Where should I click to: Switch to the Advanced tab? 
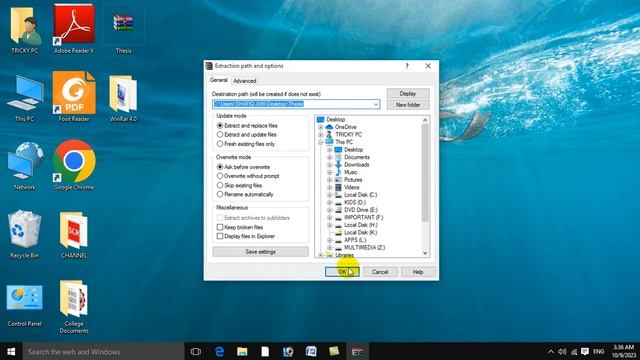[245, 81]
